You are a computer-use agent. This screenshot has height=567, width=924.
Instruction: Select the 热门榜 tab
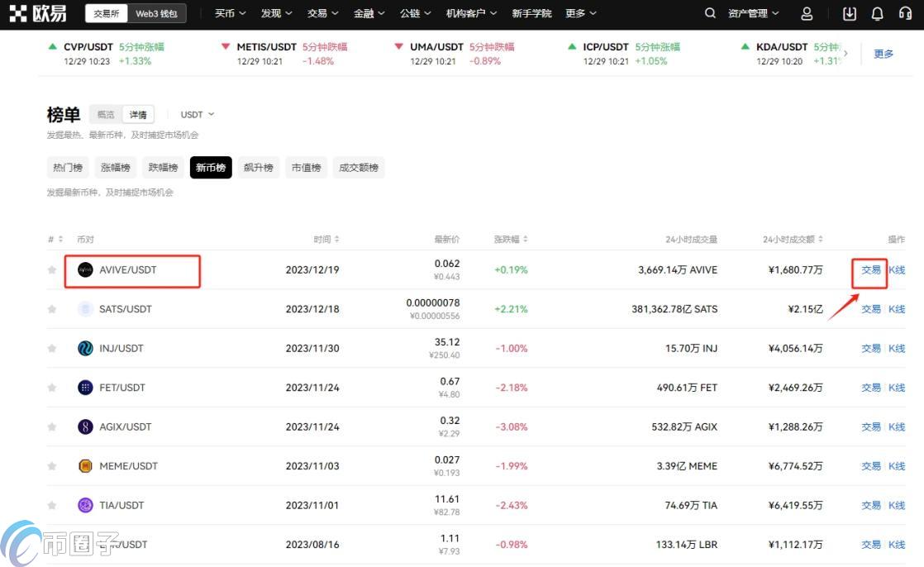point(68,168)
